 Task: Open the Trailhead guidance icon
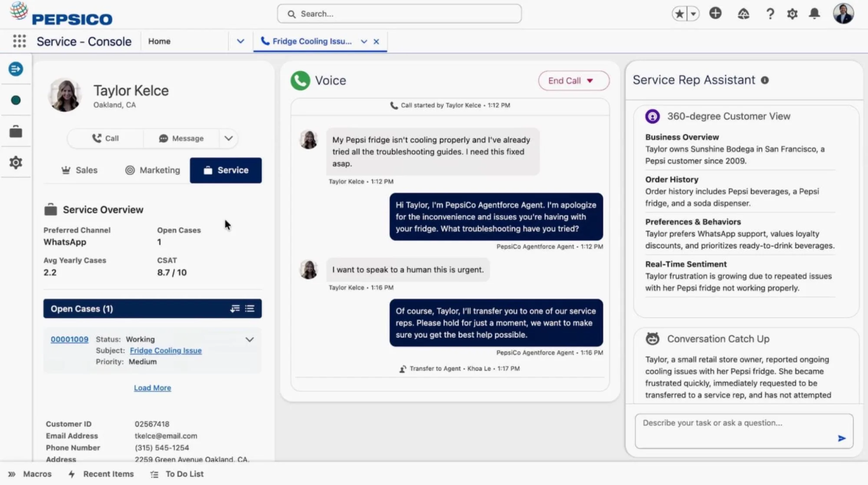(x=743, y=13)
